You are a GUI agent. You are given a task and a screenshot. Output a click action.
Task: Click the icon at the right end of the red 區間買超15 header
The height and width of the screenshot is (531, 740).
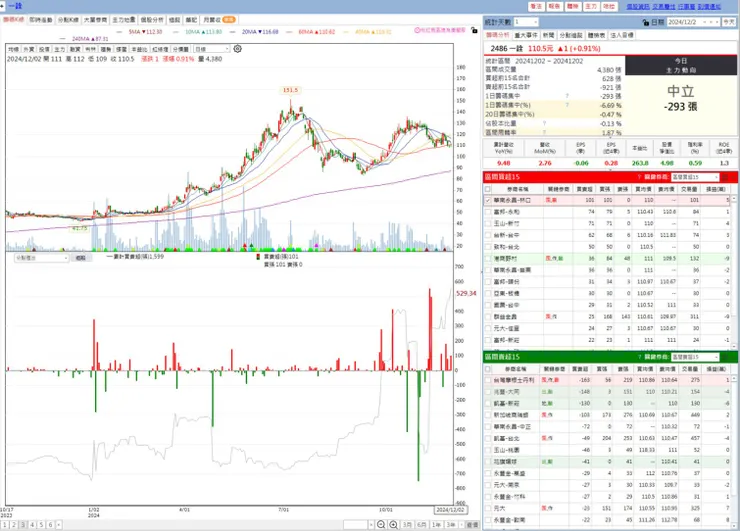pos(725,177)
